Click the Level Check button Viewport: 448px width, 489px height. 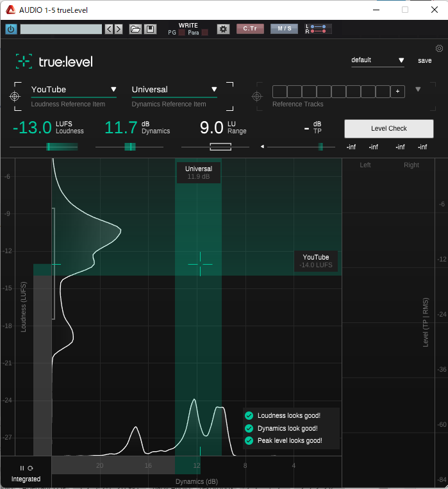(389, 128)
